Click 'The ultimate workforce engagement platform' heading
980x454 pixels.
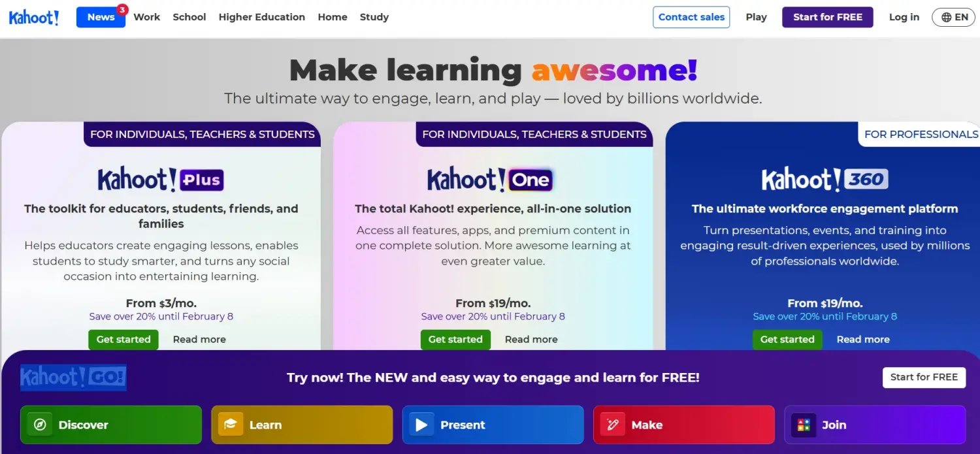[825, 209]
